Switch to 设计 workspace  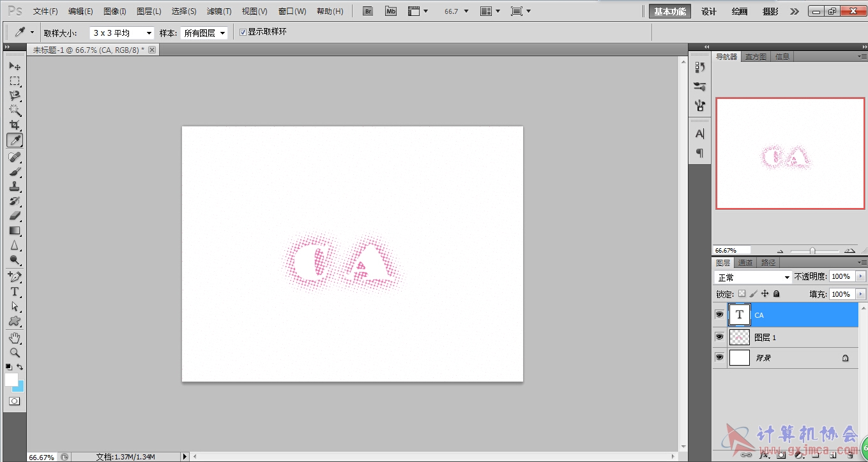click(709, 11)
